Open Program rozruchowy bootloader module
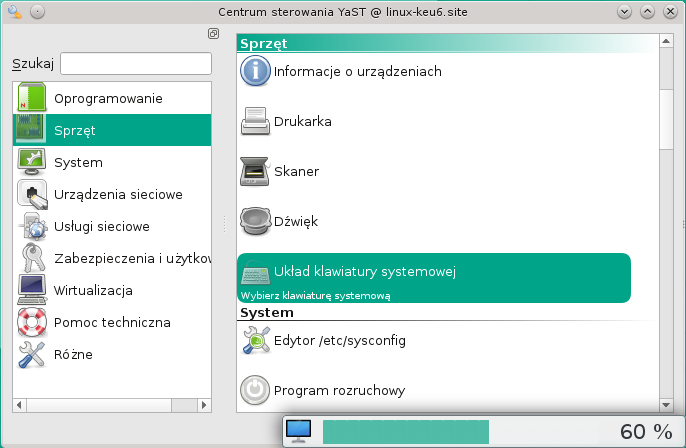Viewport: 686px width, 448px height. point(339,390)
